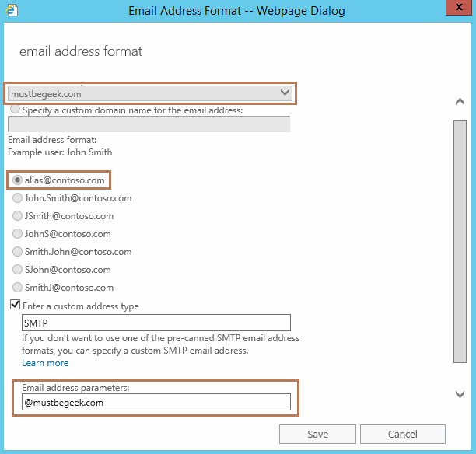This screenshot has height=454, width=476.
Task: Uncheck Enter a custom address type
Action: tap(15, 306)
